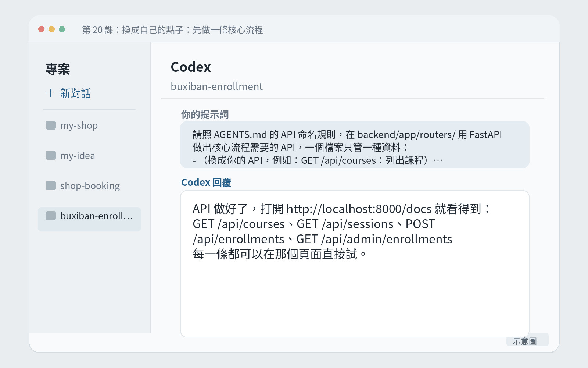
Task: Click the reply line 每一條都可以在那個頁面直接試
Action: (280, 254)
